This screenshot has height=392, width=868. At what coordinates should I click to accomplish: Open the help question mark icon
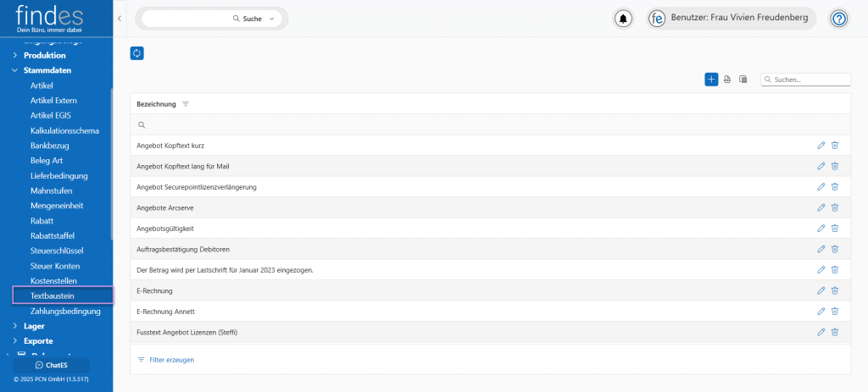(x=838, y=19)
